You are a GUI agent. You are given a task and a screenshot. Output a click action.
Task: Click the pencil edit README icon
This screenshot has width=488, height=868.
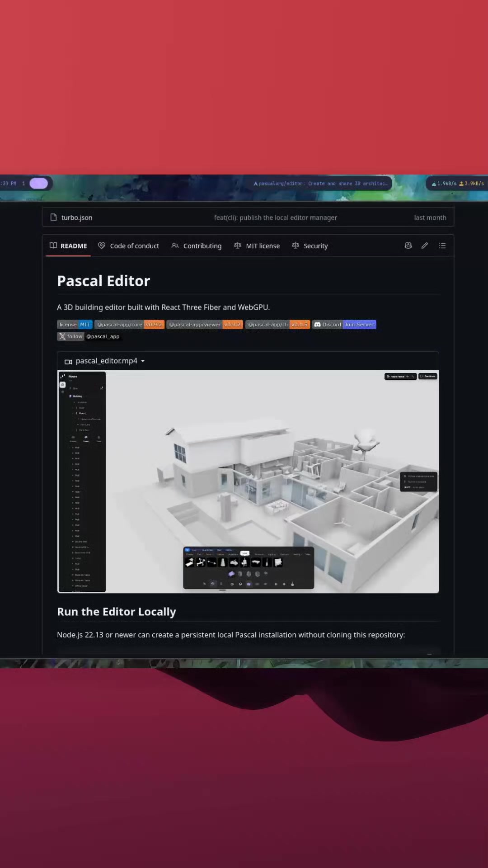click(x=425, y=245)
